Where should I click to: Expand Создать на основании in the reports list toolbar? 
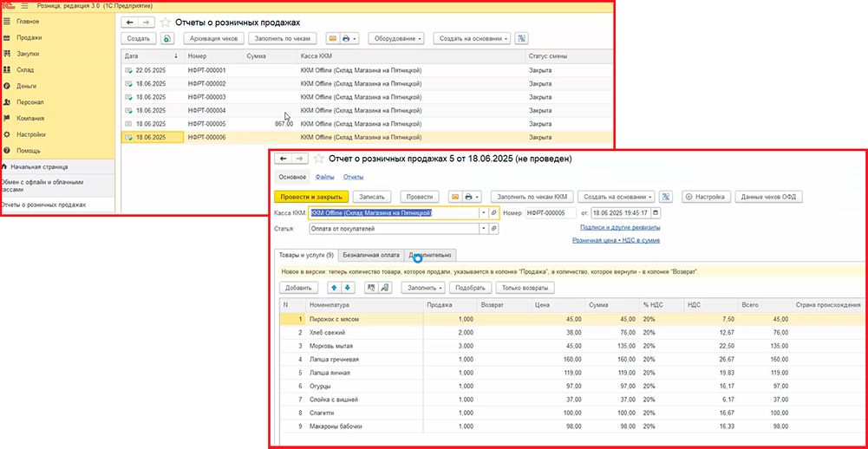click(x=471, y=38)
